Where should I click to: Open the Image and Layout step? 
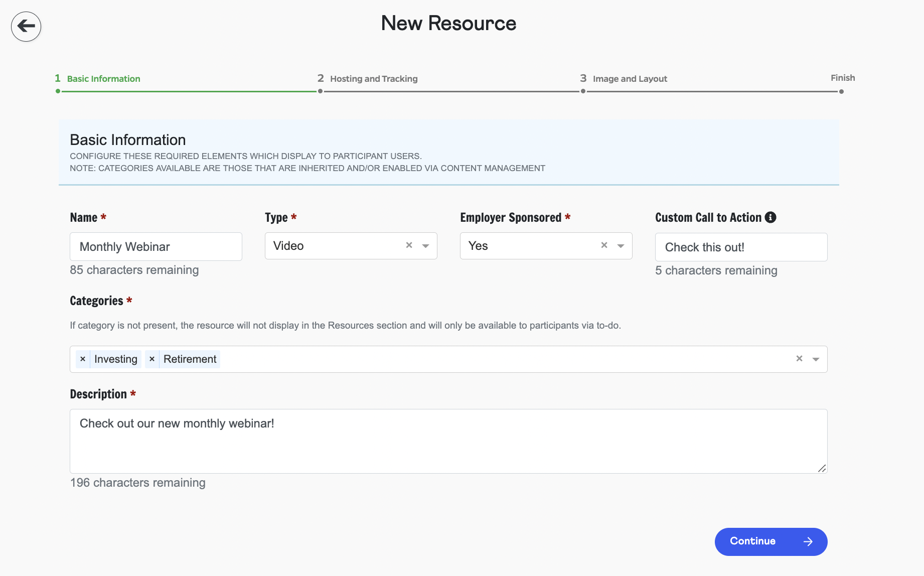pyautogui.click(x=630, y=79)
